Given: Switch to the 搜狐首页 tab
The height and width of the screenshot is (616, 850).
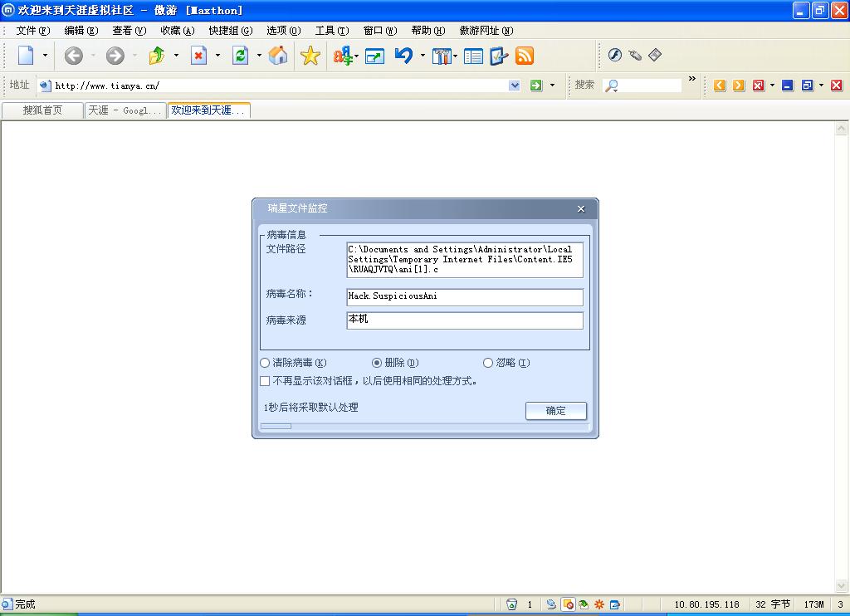Looking at the screenshot, I should (x=42, y=110).
